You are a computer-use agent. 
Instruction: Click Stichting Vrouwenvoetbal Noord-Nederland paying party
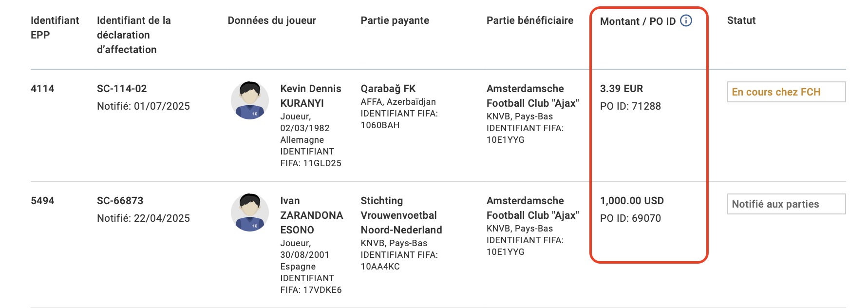point(401,215)
